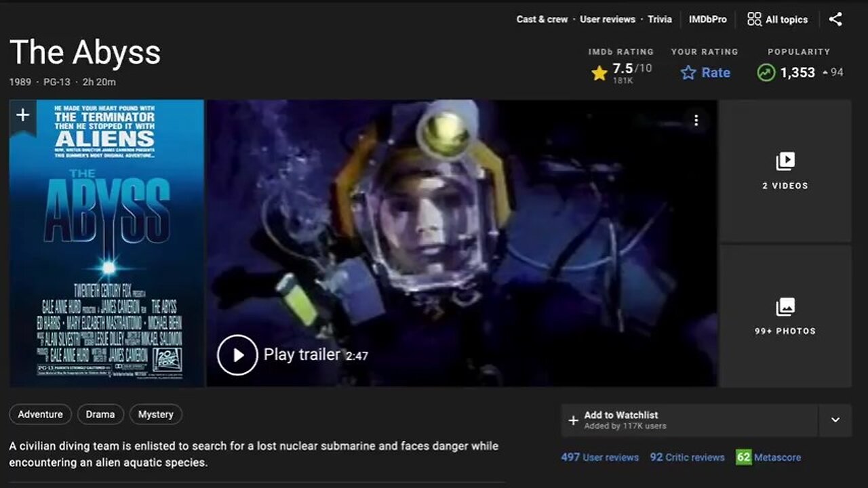The image size is (868, 488).
Task: Expand the watchlist dropdown chevron
Action: (x=835, y=420)
